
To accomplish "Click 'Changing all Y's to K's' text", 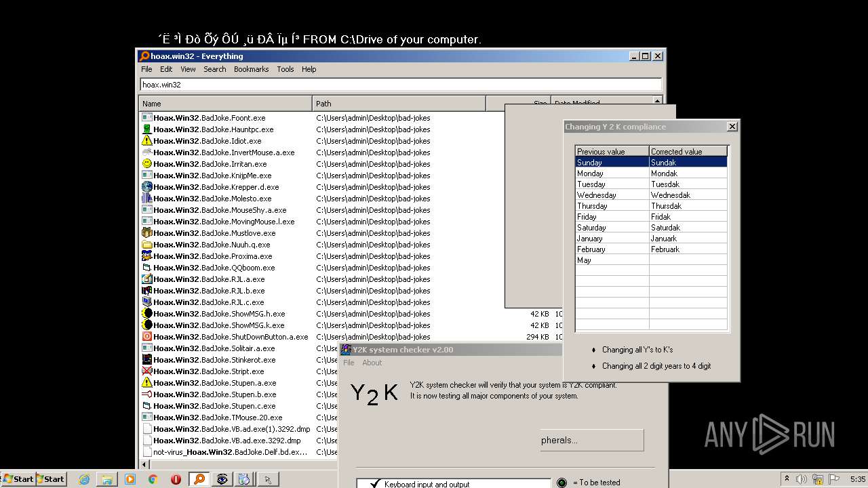I will pos(637,350).
